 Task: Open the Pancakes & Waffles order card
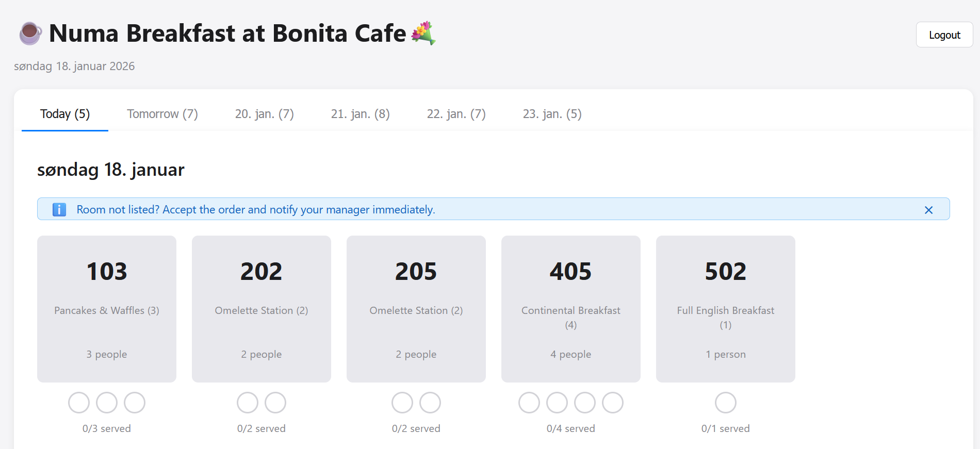[106, 308]
